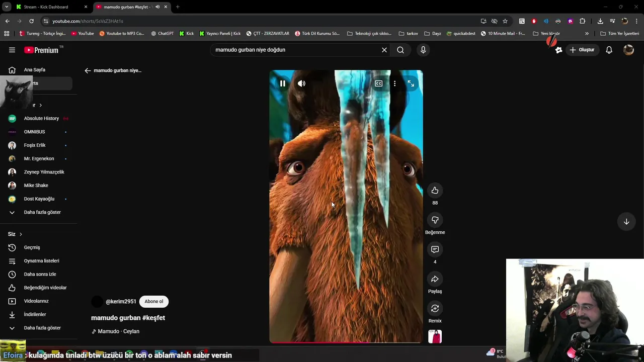The image size is (644, 362).
Task: Open ChatGPT bookmark
Action: tap(163, 34)
